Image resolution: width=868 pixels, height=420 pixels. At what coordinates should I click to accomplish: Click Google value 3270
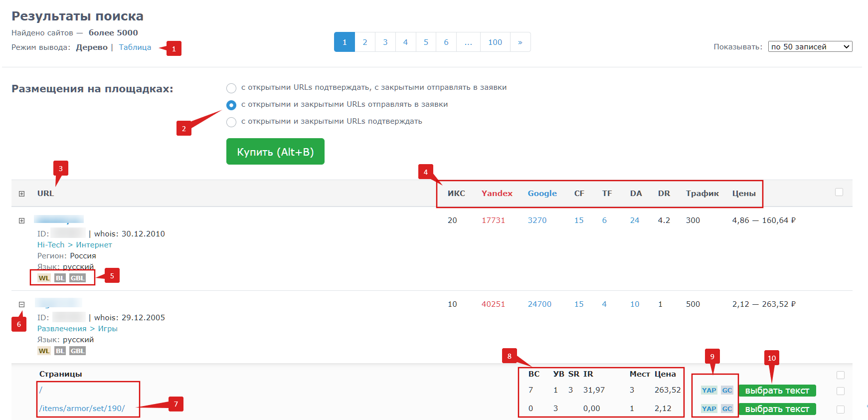[537, 220]
